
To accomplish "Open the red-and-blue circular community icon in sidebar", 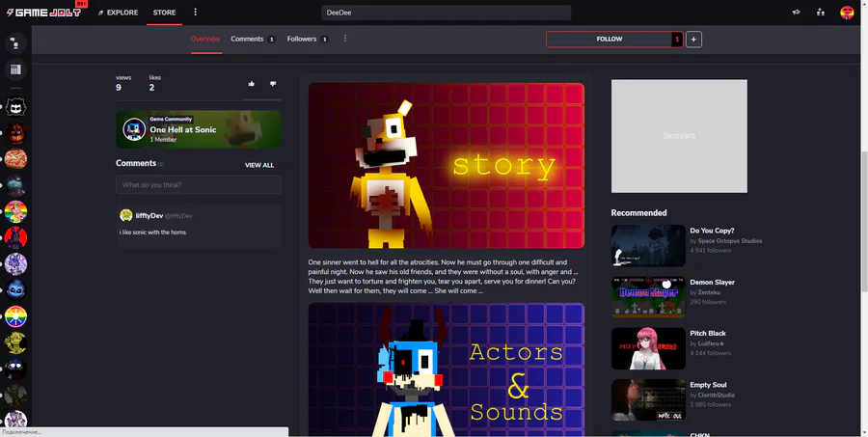I will 15,238.
